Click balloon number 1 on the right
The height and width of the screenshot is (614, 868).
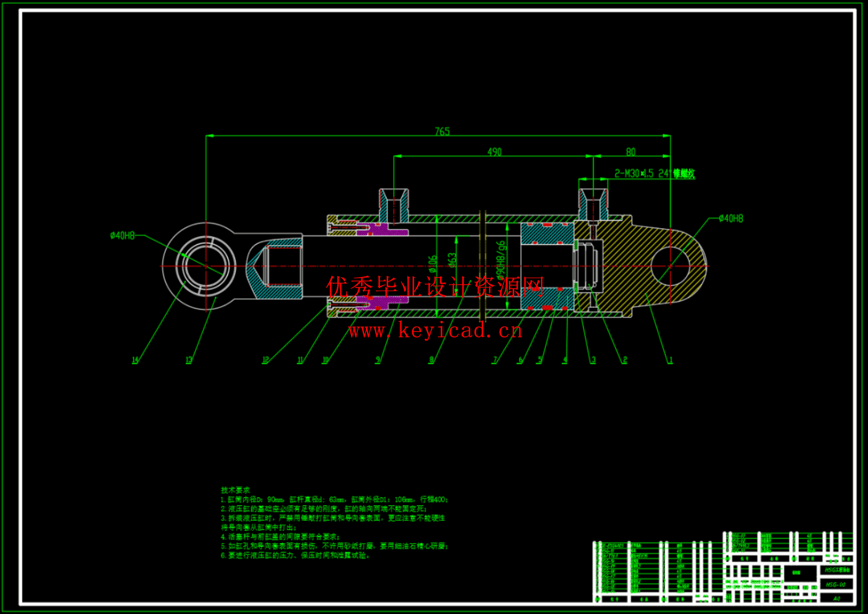pyautogui.click(x=672, y=360)
